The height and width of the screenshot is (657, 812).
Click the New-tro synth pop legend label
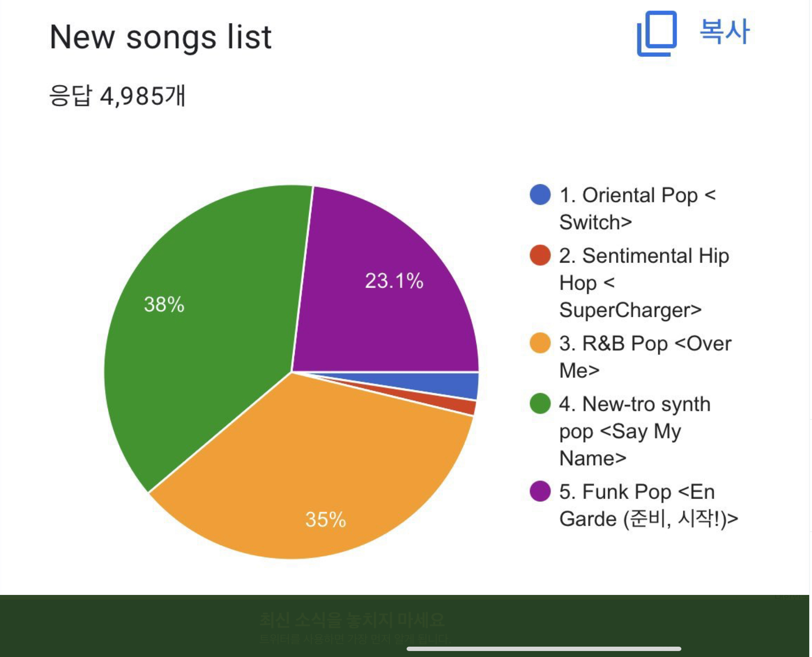coord(635,431)
